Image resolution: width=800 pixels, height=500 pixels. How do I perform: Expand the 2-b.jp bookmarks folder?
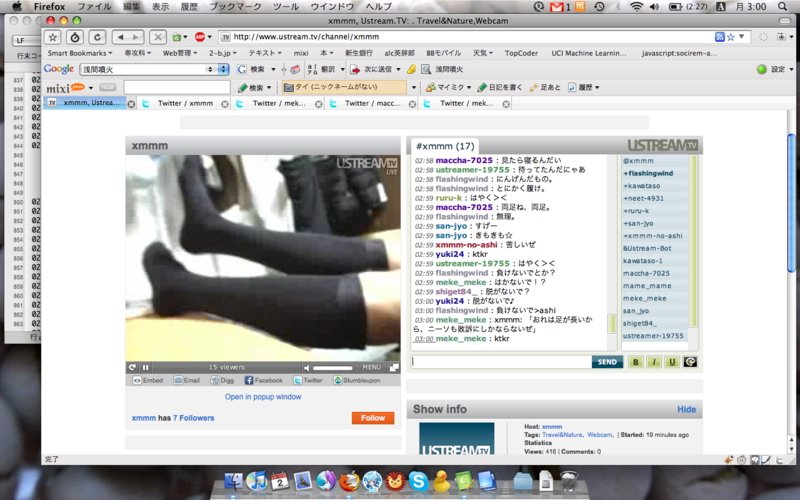(x=222, y=53)
